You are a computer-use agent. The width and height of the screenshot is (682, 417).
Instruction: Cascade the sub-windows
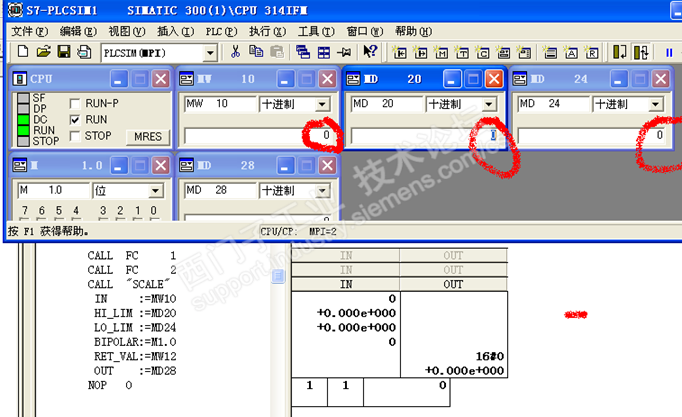tap(303, 52)
